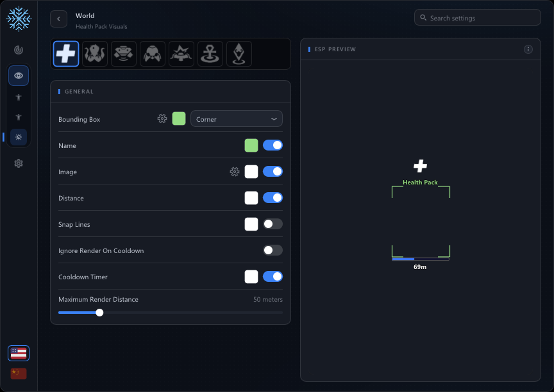Image resolution: width=554 pixels, height=392 pixels.
Task: Click the 50 meters value text
Action: pos(268,300)
